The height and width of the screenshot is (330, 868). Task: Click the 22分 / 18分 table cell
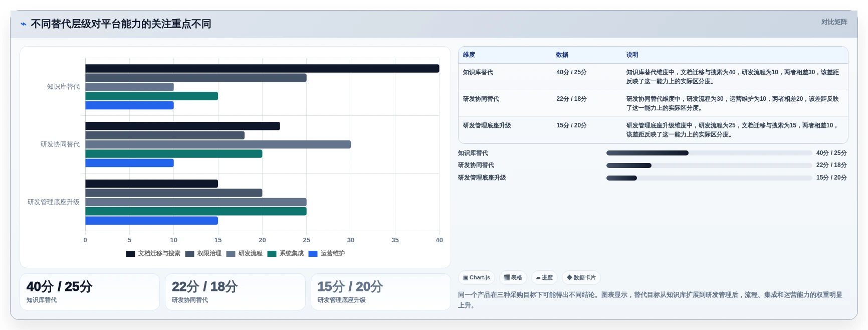(x=571, y=99)
